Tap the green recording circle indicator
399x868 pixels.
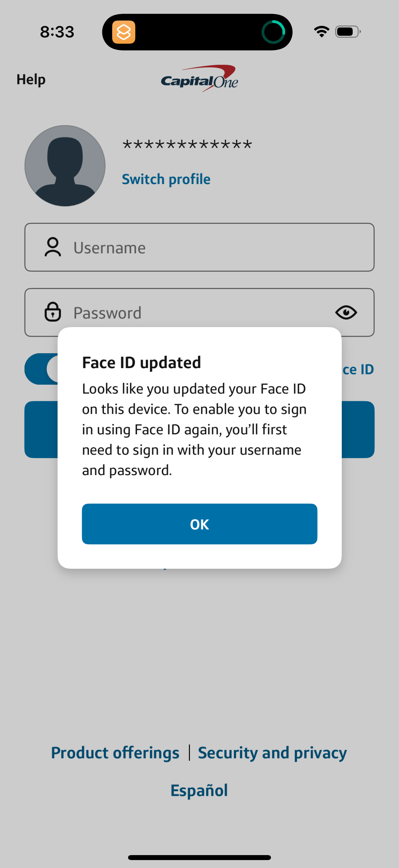coord(274,32)
